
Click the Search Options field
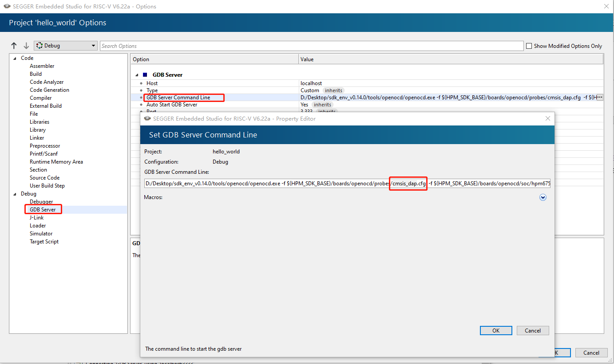[312, 46]
